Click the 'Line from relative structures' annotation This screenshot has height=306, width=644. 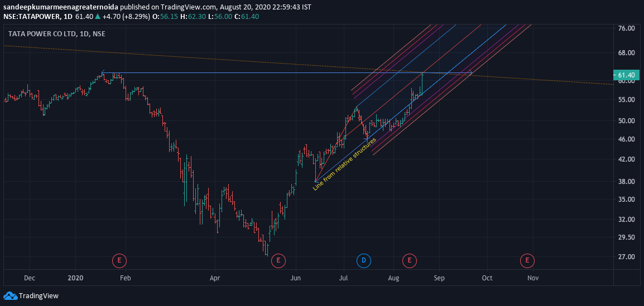click(x=344, y=164)
